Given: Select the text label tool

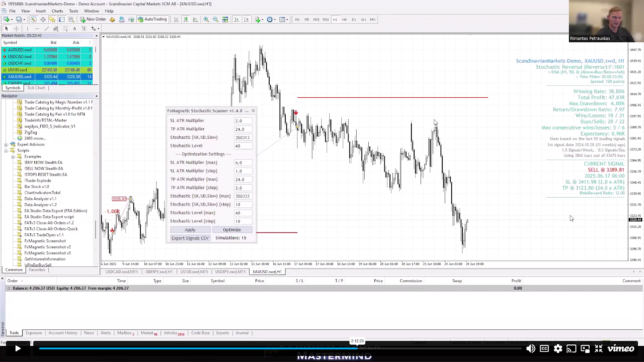Looking at the screenshot, I should pos(74,29).
